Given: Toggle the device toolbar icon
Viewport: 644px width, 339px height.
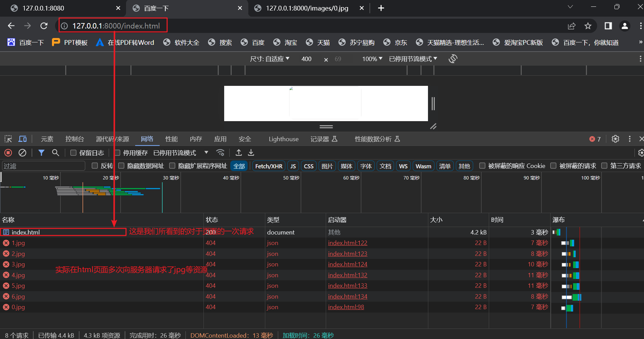Looking at the screenshot, I should [x=23, y=139].
